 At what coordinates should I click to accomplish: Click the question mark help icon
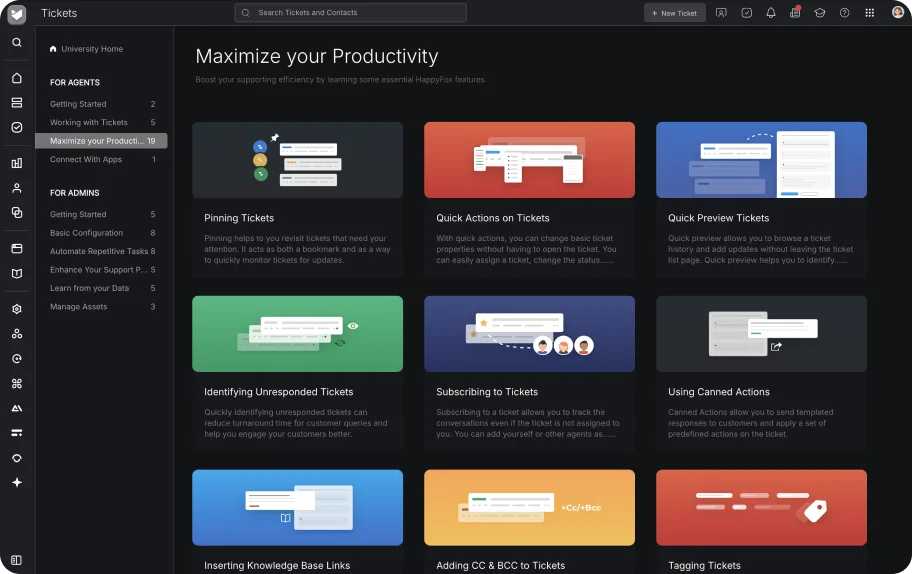(x=845, y=13)
